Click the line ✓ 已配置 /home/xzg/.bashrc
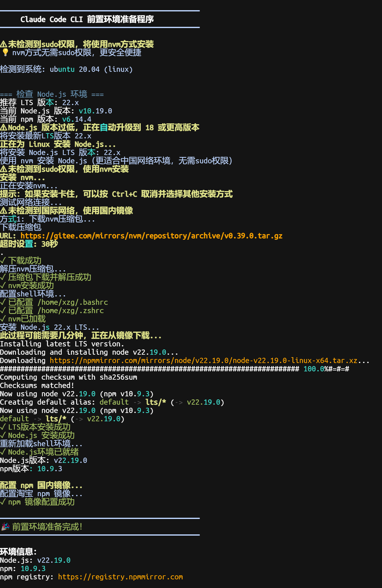Viewport: 382px width, 588px height. pyautogui.click(x=54, y=302)
